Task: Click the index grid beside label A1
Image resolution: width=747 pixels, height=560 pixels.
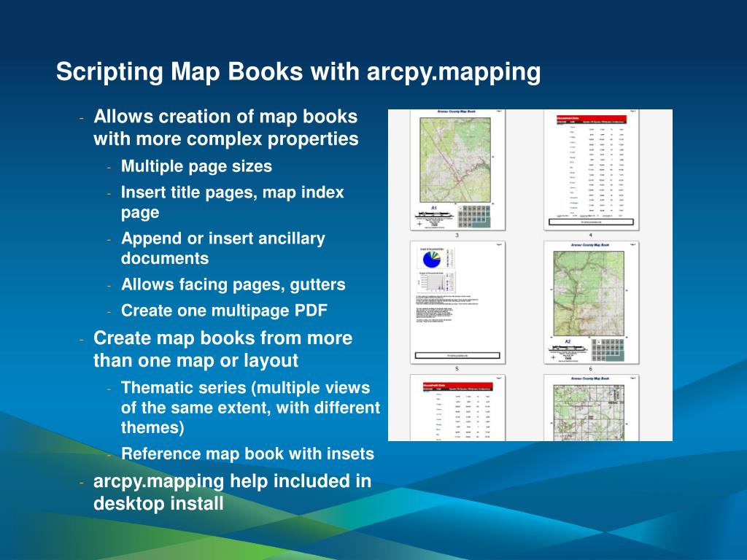Action: pos(475,215)
